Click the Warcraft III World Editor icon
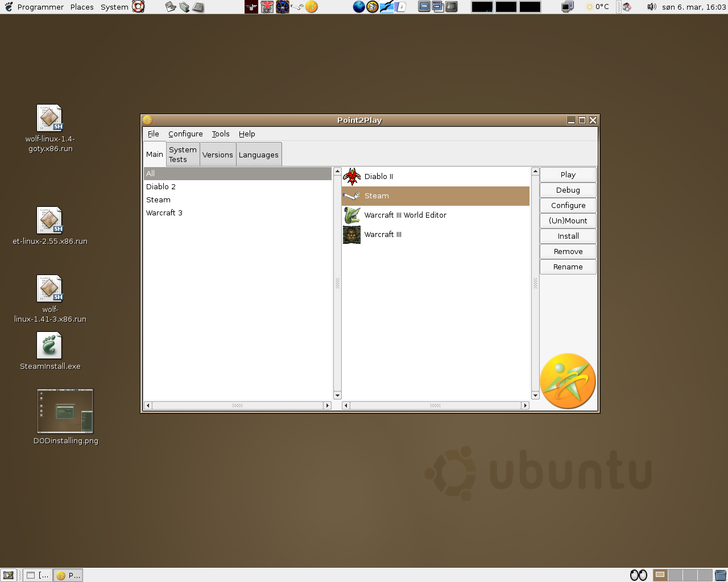728x582 pixels. coord(351,215)
